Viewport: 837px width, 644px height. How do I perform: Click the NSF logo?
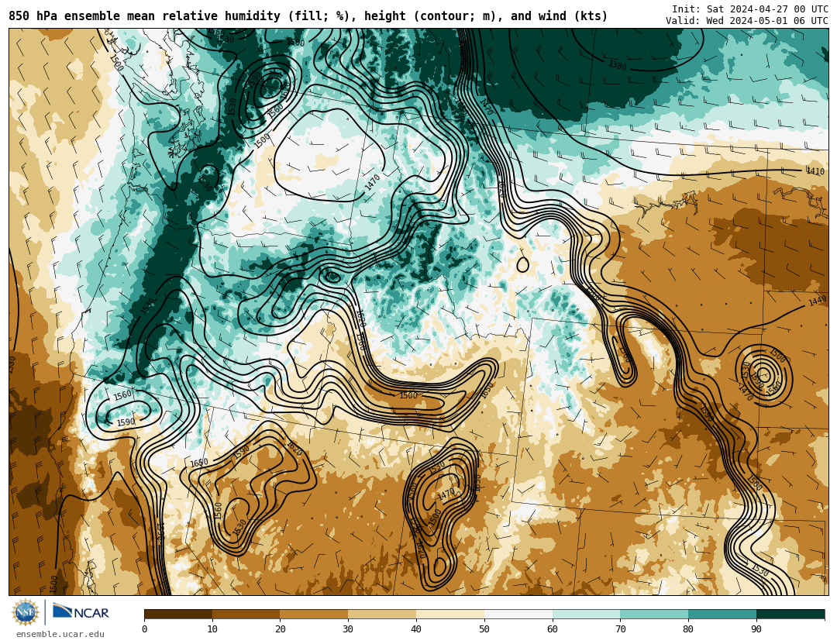point(26,612)
